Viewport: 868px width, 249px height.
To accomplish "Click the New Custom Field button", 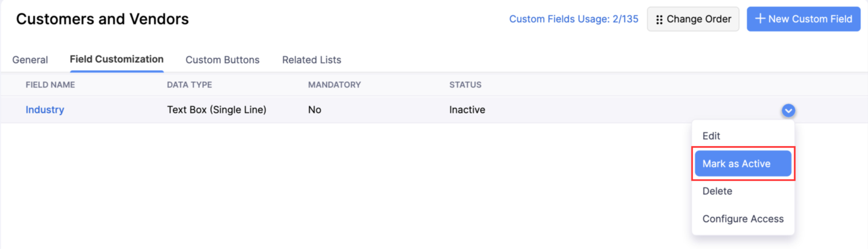I will pyautogui.click(x=803, y=19).
